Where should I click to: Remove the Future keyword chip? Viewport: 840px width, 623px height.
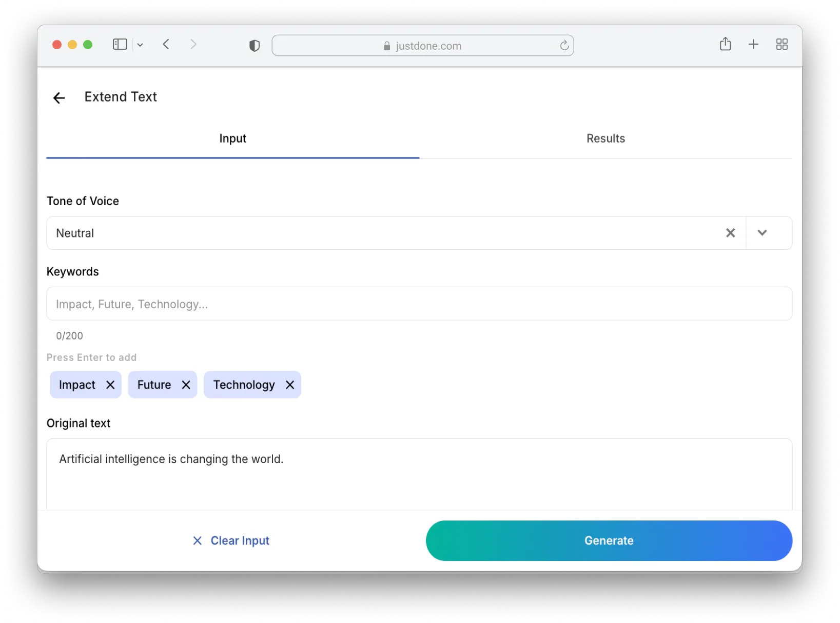click(186, 385)
